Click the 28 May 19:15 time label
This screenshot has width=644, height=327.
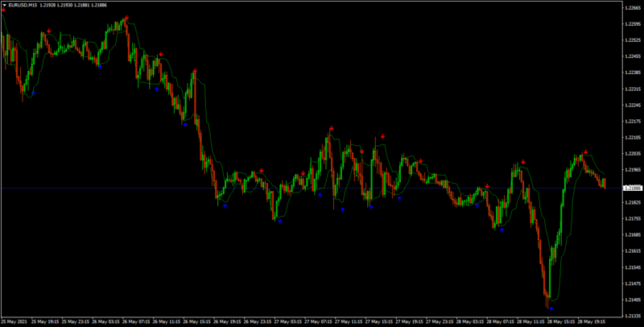(592, 321)
